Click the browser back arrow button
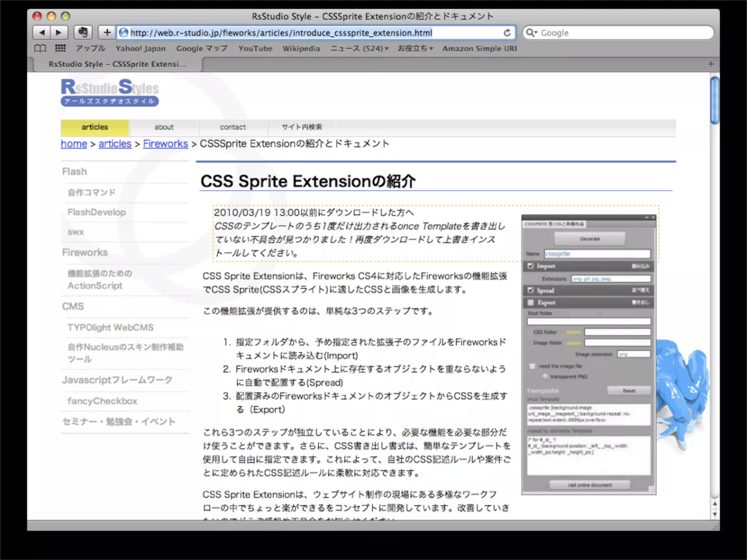The image size is (747, 560). (42, 33)
